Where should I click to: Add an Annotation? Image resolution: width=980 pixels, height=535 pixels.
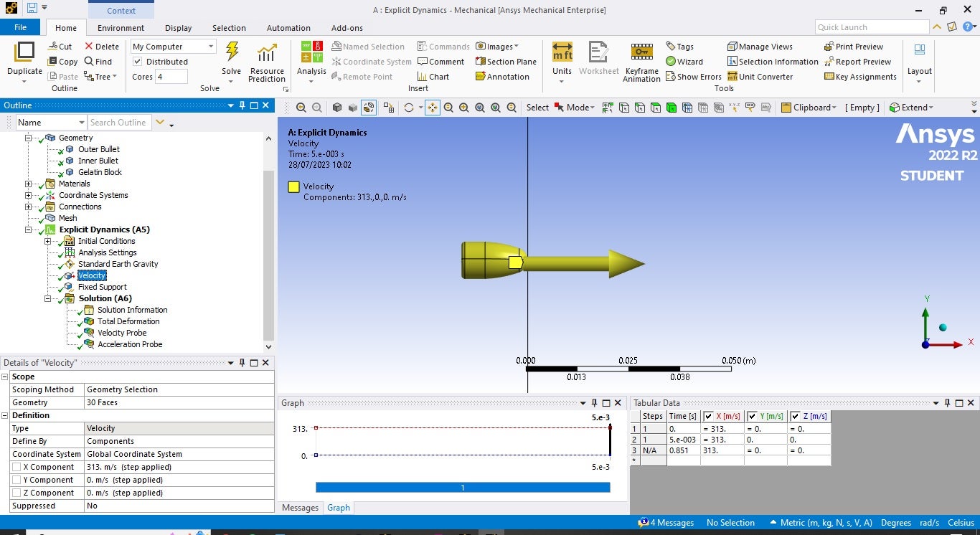502,77
